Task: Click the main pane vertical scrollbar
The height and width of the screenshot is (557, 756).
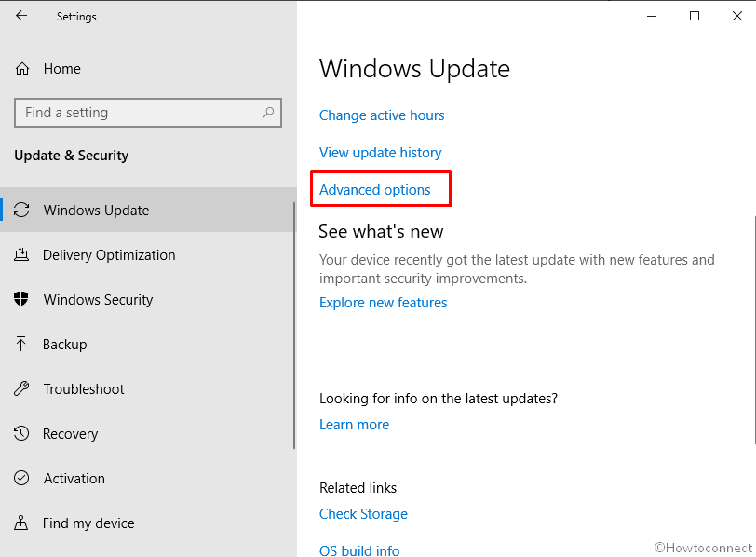Action: click(754, 331)
